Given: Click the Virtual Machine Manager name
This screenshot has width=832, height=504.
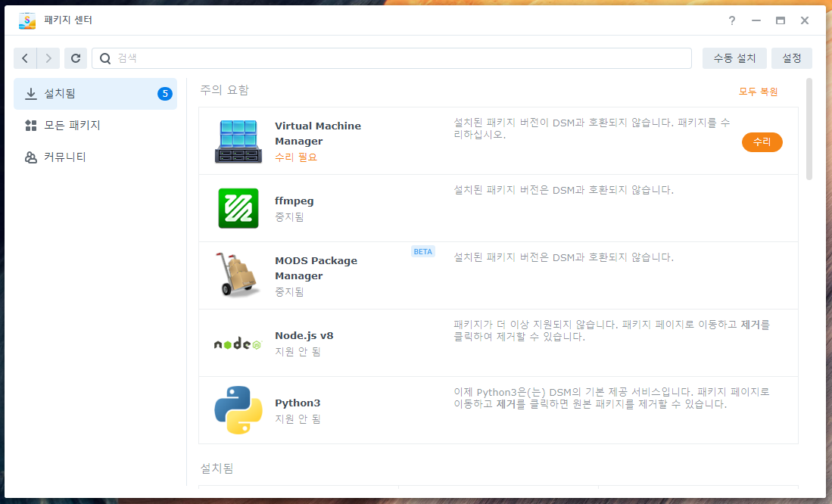Looking at the screenshot, I should [x=318, y=133].
